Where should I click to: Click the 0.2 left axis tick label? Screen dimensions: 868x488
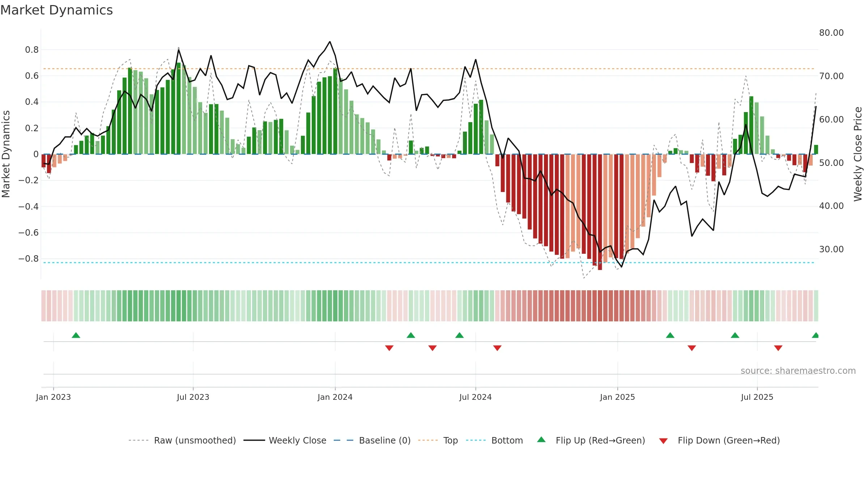[x=32, y=128]
